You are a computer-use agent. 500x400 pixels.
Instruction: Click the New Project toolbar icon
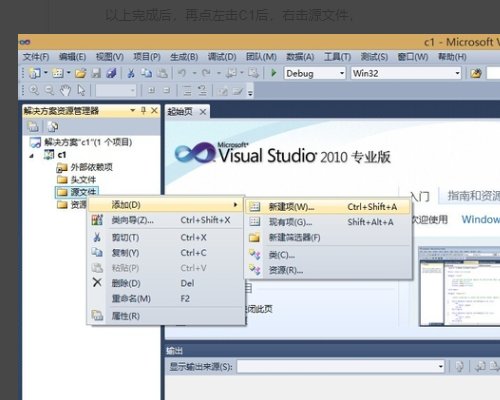point(34,73)
